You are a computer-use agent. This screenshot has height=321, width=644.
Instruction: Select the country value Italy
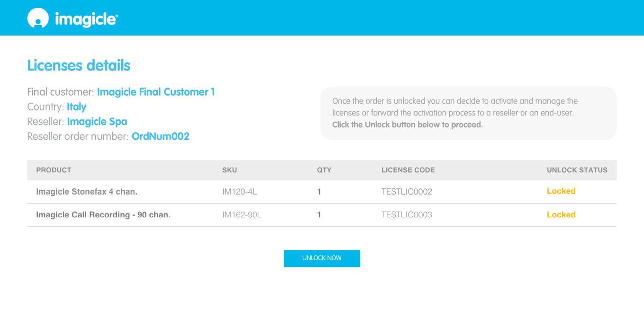click(x=76, y=107)
